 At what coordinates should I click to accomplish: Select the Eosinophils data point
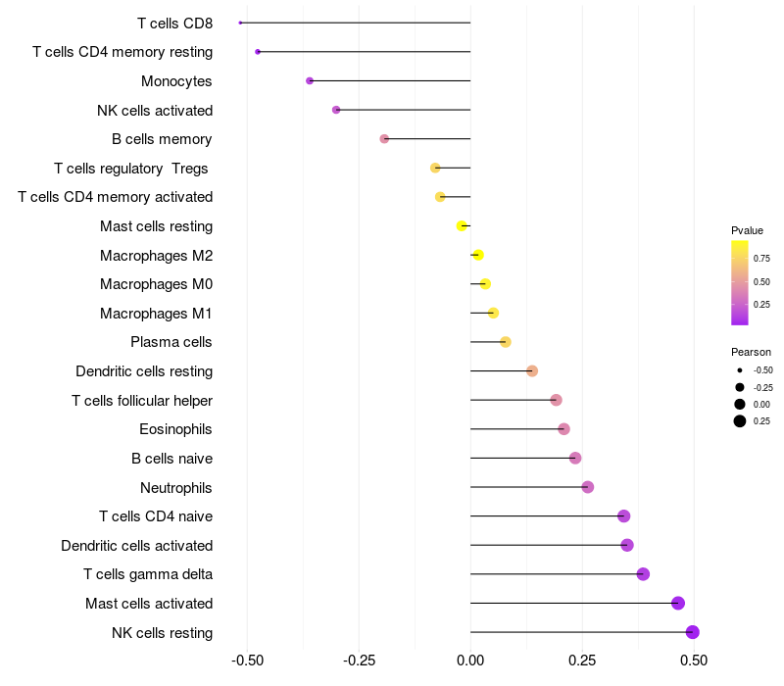point(563,429)
